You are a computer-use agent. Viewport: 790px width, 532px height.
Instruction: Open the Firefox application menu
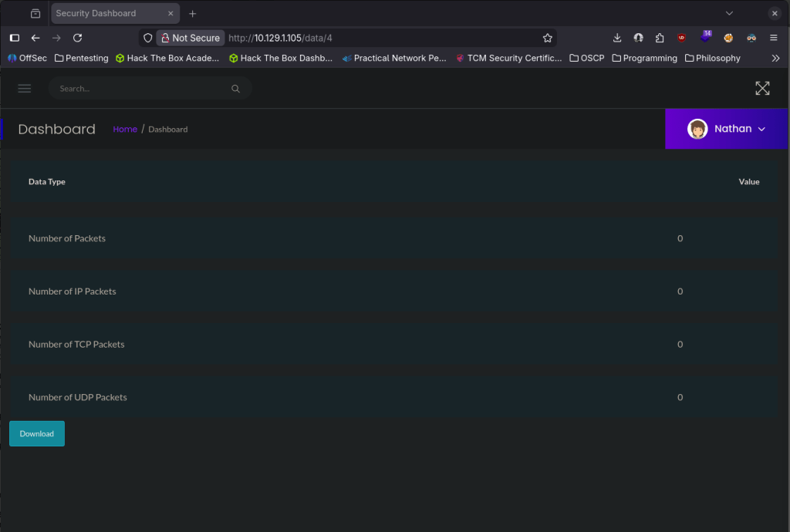pyautogui.click(x=774, y=38)
